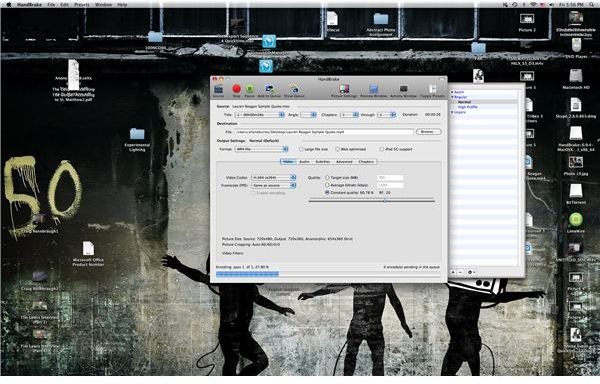Viewport: 600px width, 384px height.
Task: Click the Average bitrate value field
Action: click(390, 185)
